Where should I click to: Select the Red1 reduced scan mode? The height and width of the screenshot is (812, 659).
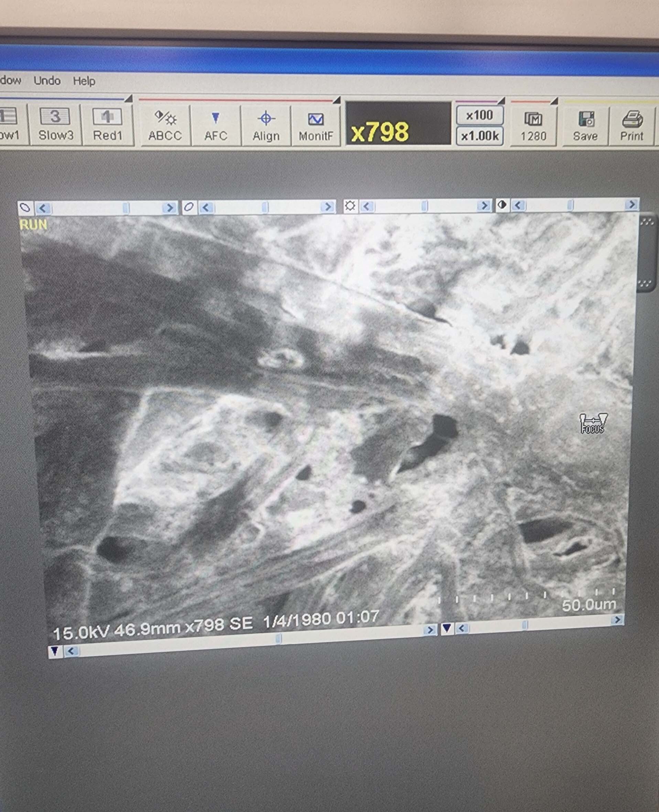point(107,124)
